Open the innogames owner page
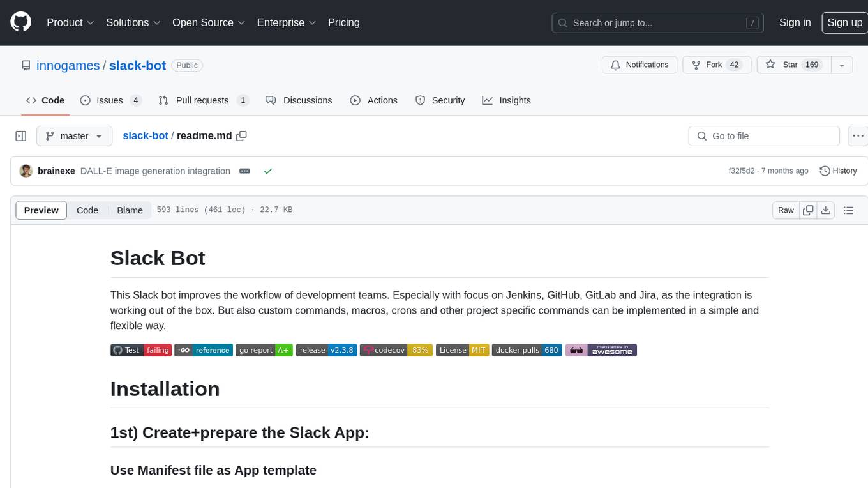 (x=68, y=65)
